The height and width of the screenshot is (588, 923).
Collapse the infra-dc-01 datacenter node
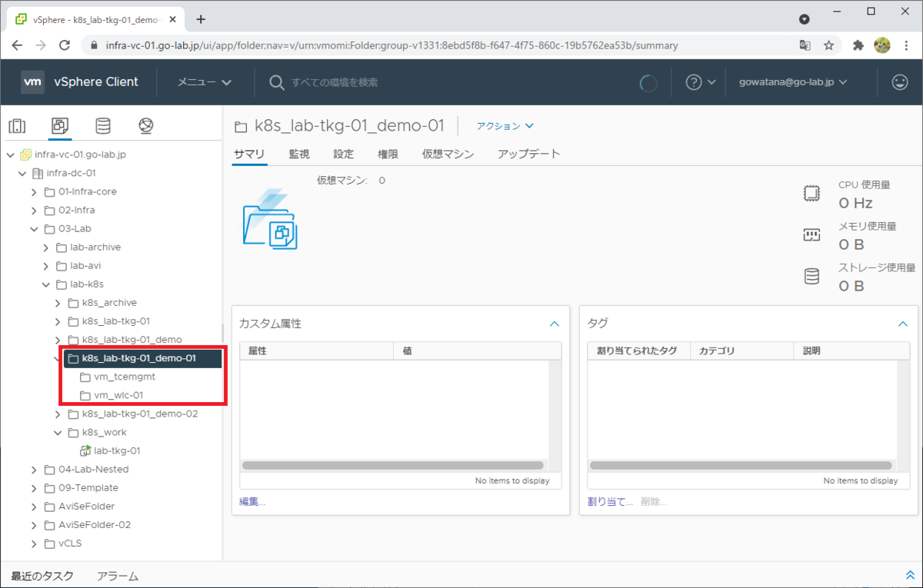(22, 173)
